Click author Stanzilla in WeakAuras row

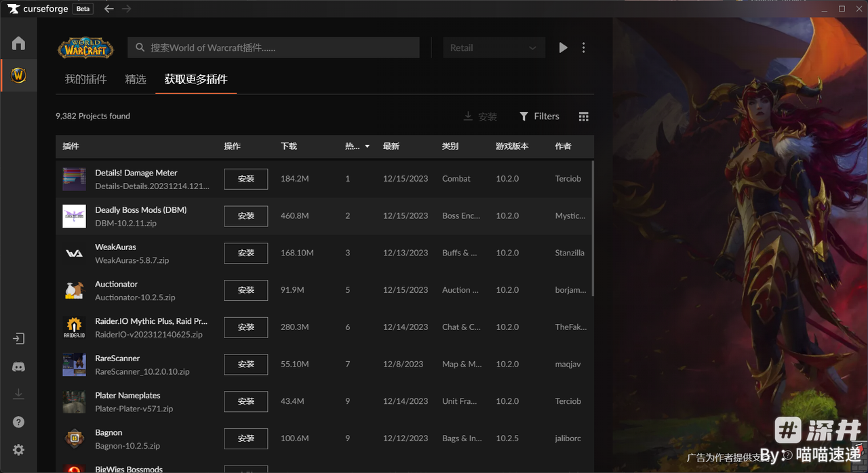(x=570, y=253)
